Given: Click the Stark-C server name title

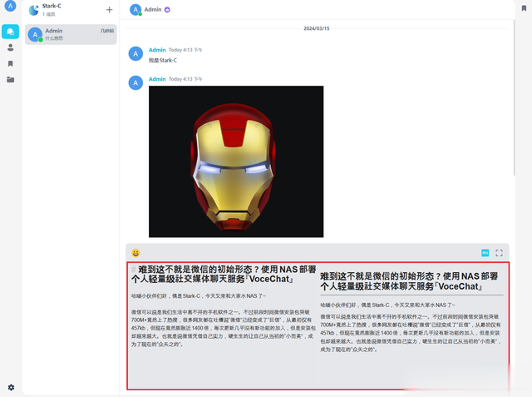Looking at the screenshot, I should click(52, 6).
